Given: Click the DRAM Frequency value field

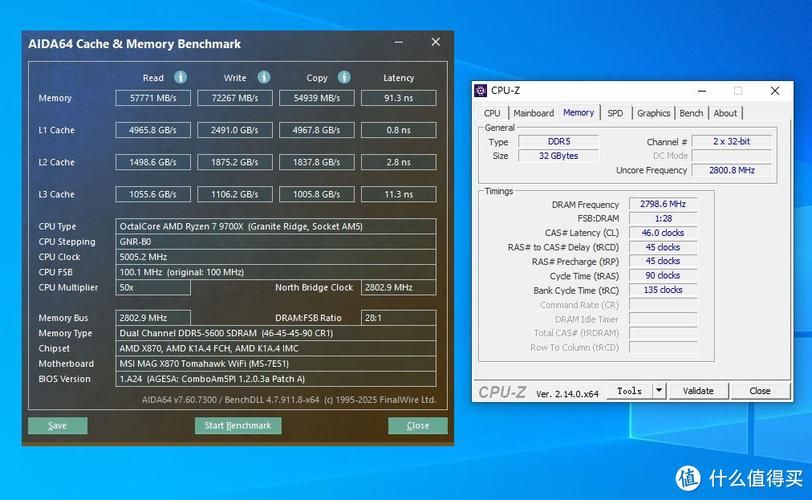Looking at the screenshot, I should [x=663, y=205].
